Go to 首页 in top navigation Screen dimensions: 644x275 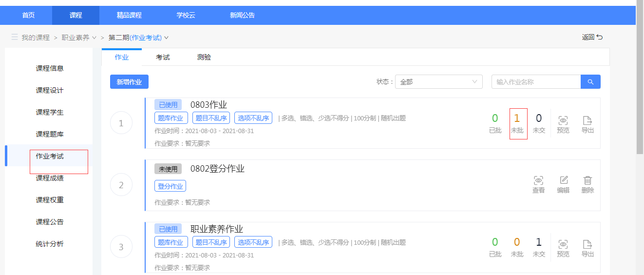click(28, 15)
